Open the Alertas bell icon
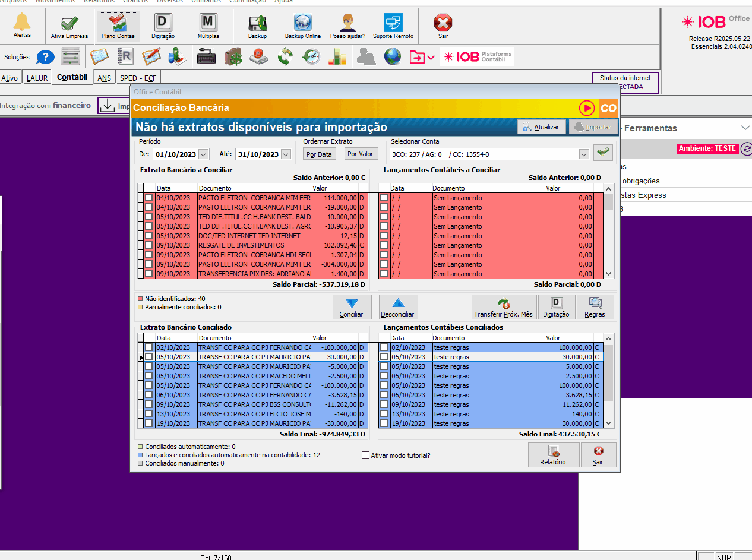The image size is (752, 560). pos(22,26)
